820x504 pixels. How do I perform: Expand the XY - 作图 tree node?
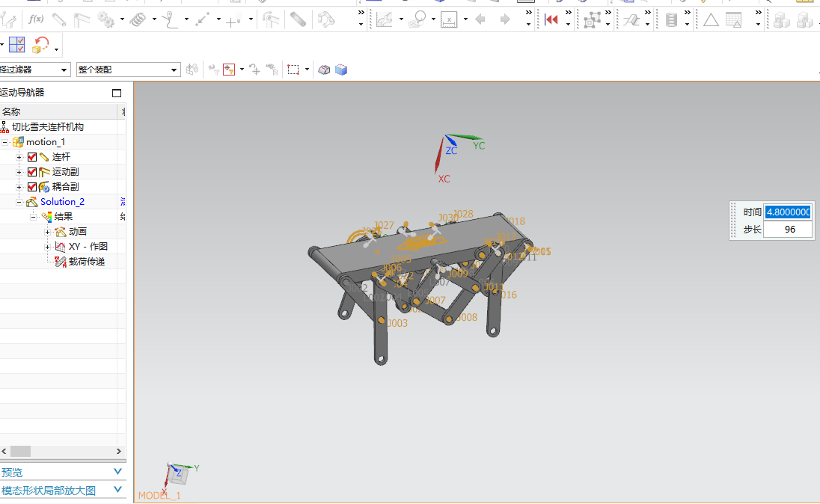point(47,247)
